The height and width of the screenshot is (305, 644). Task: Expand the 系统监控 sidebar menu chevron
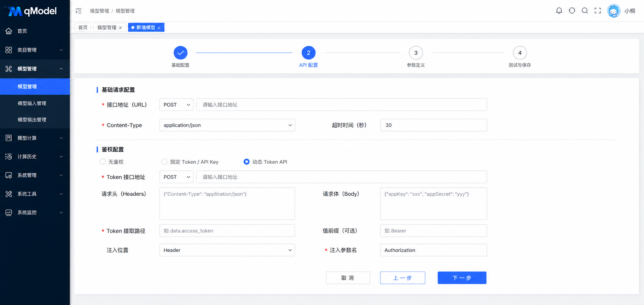(61, 212)
